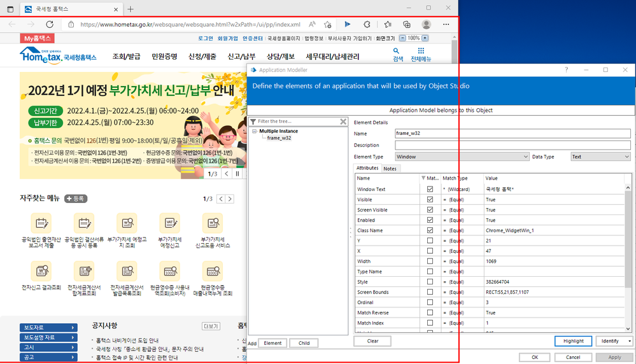Collapse the Multiple Instance tree node
Screen dimensions: 636x364
click(255, 131)
